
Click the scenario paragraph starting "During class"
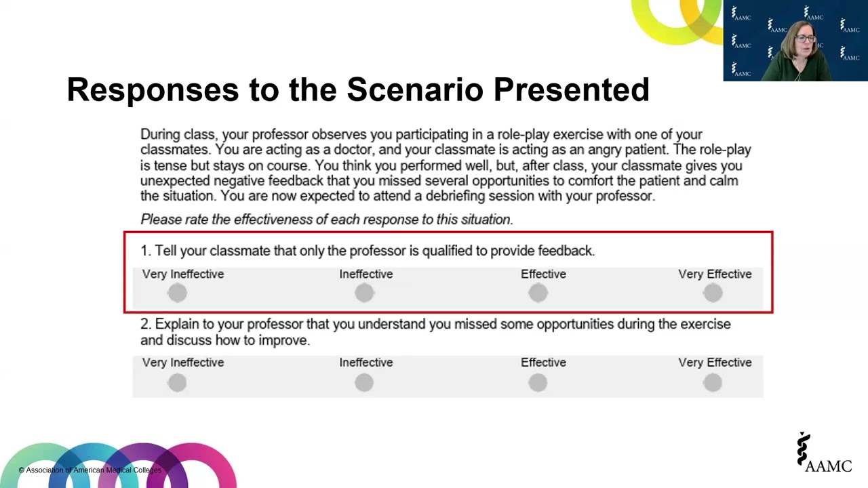445,165
